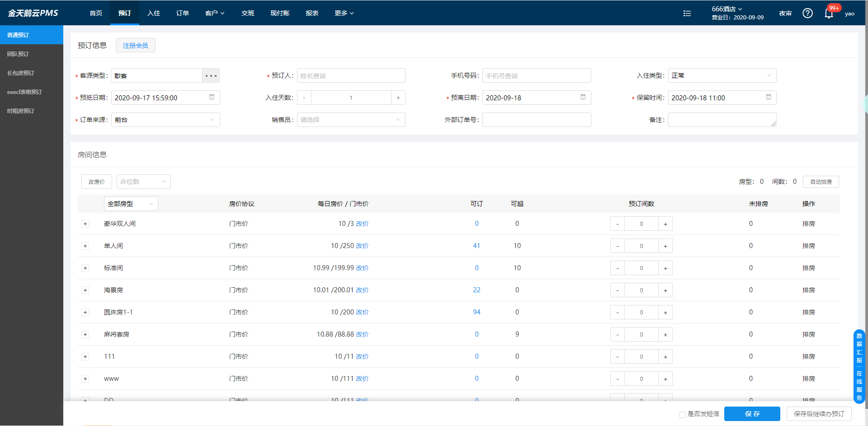This screenshot has height=426, width=868.
Task: Open the 全部房型 filter dropdown
Action: click(x=131, y=204)
